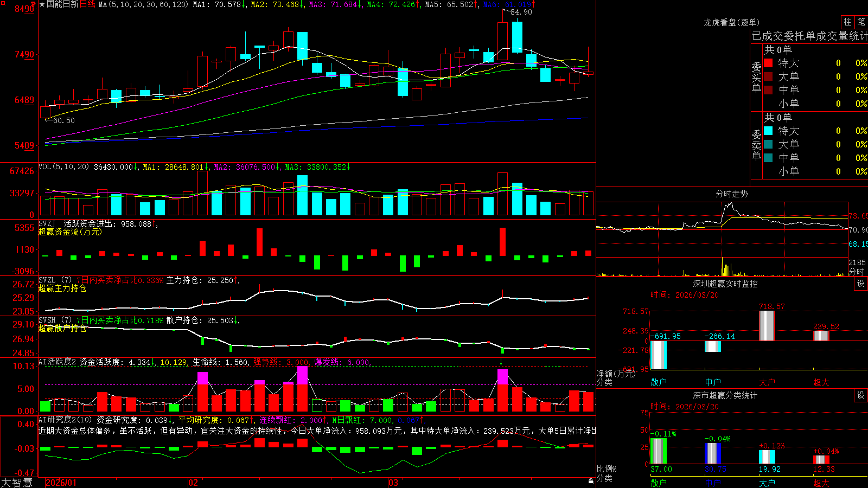Click the red 特大 swatch under 委买单
Screen dimensions: 868x488
click(768, 63)
